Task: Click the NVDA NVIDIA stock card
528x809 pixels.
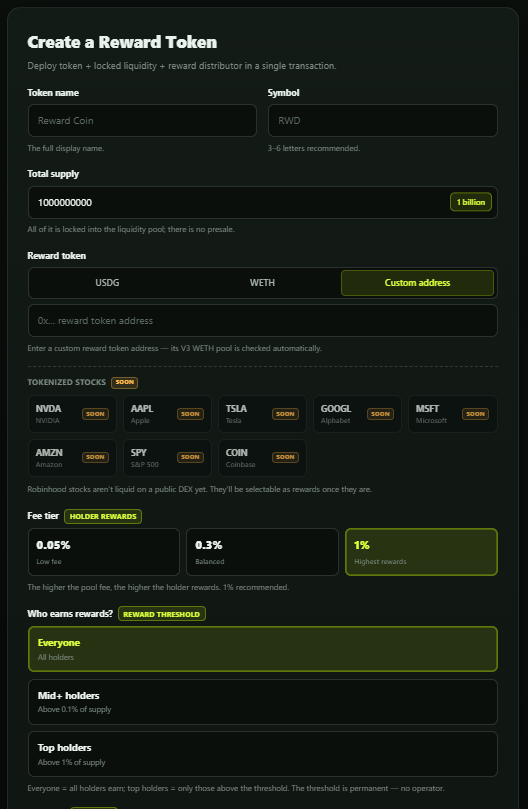Action: click(72, 414)
